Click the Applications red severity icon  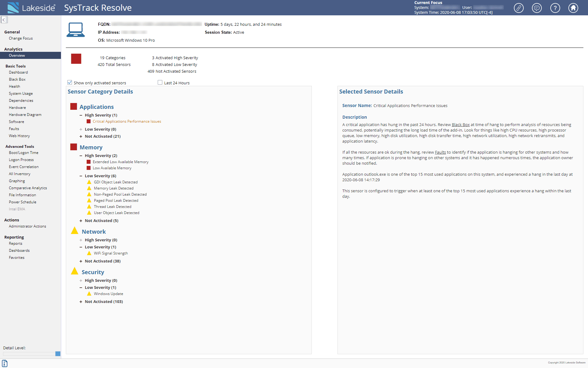pyautogui.click(x=73, y=106)
